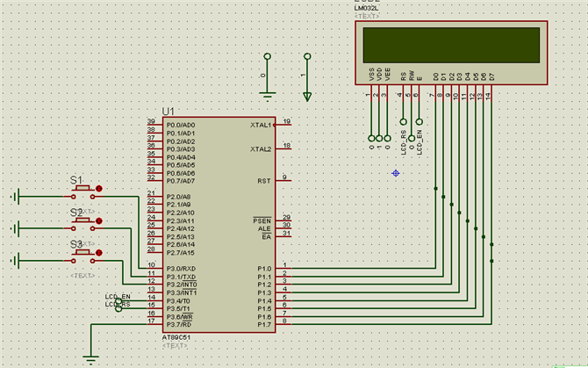Click the ground terminal at bottom left
The image size is (588, 368).
90,357
